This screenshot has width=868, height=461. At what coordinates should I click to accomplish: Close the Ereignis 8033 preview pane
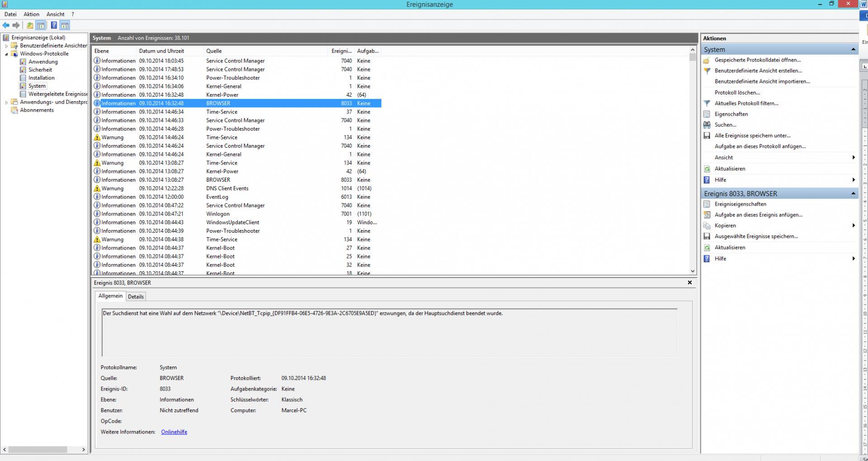690,283
